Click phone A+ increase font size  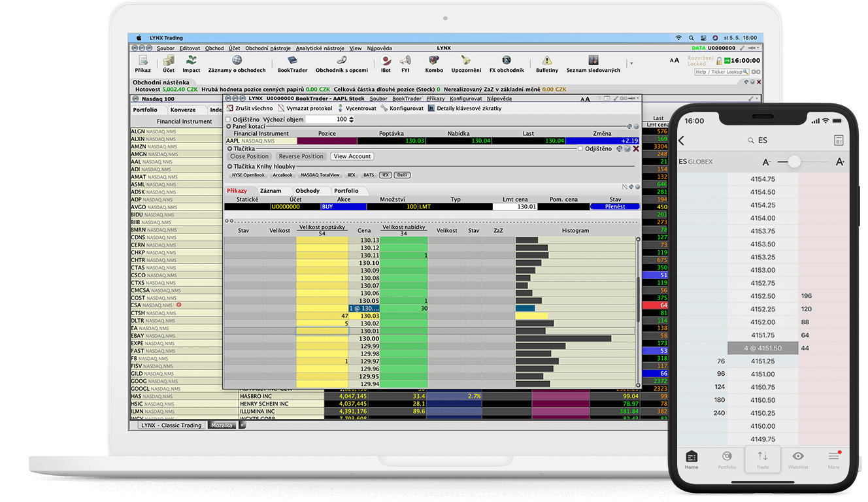[841, 161]
